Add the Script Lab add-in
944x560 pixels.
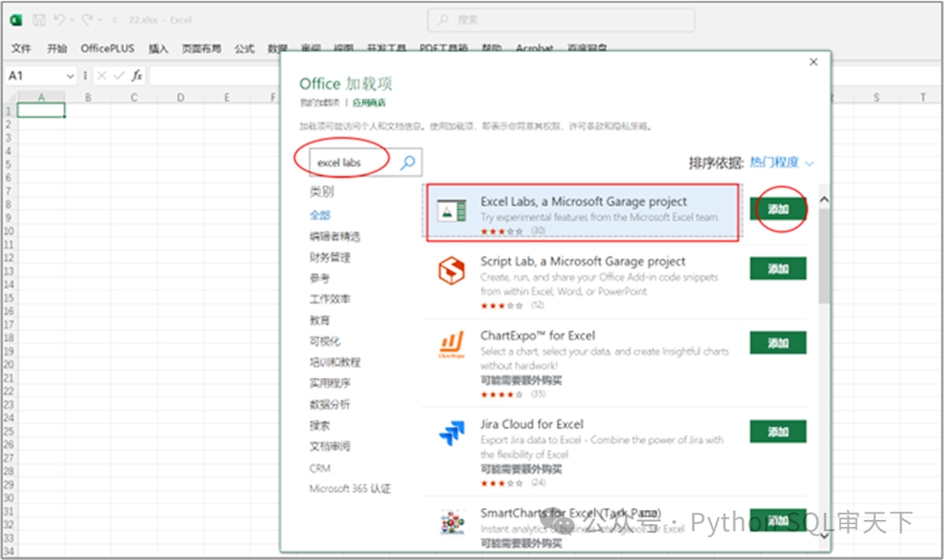[778, 268]
